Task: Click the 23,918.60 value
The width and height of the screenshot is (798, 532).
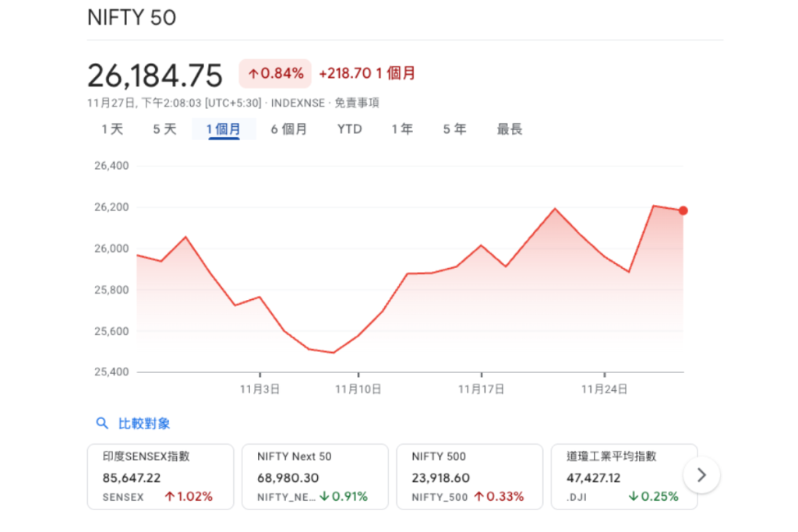Action: [x=441, y=478]
